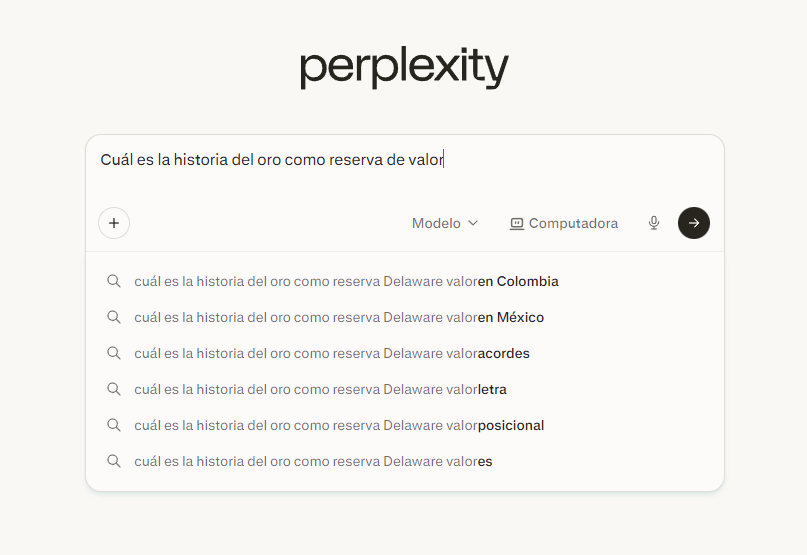The image size is (807, 555).
Task: Click search icon beside 'en Colombia' suggestion
Action: coord(114,281)
